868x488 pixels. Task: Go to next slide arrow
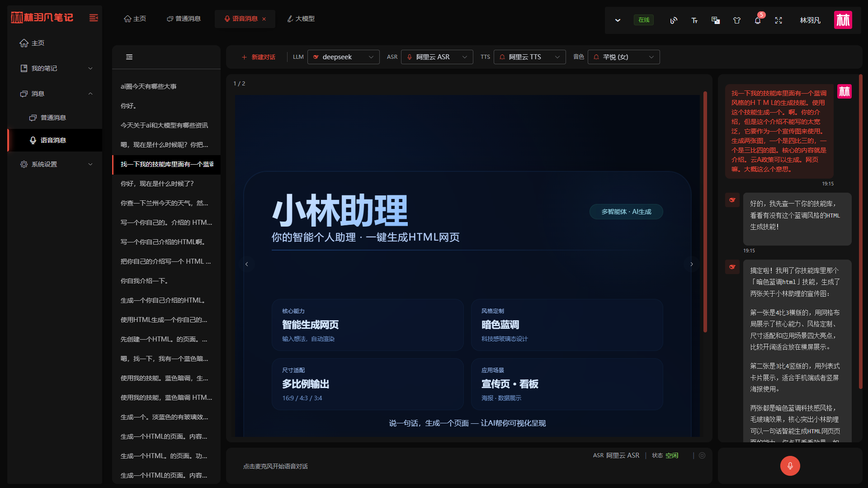click(692, 264)
